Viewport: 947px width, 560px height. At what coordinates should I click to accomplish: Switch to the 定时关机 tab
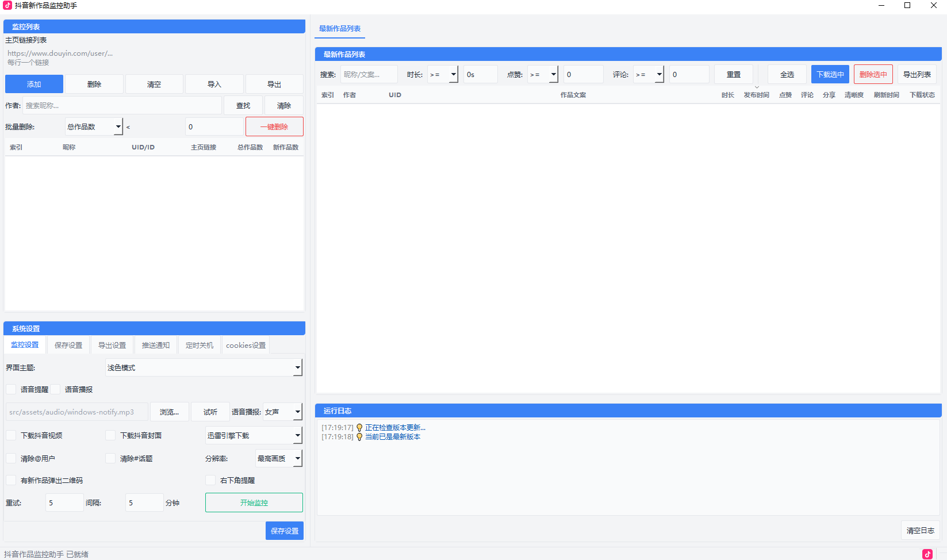click(x=200, y=345)
